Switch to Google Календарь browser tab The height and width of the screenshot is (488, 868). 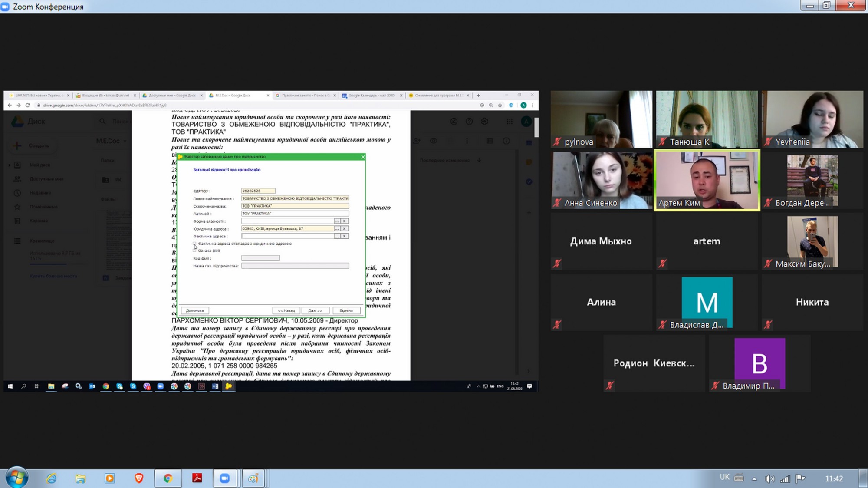[x=372, y=95]
